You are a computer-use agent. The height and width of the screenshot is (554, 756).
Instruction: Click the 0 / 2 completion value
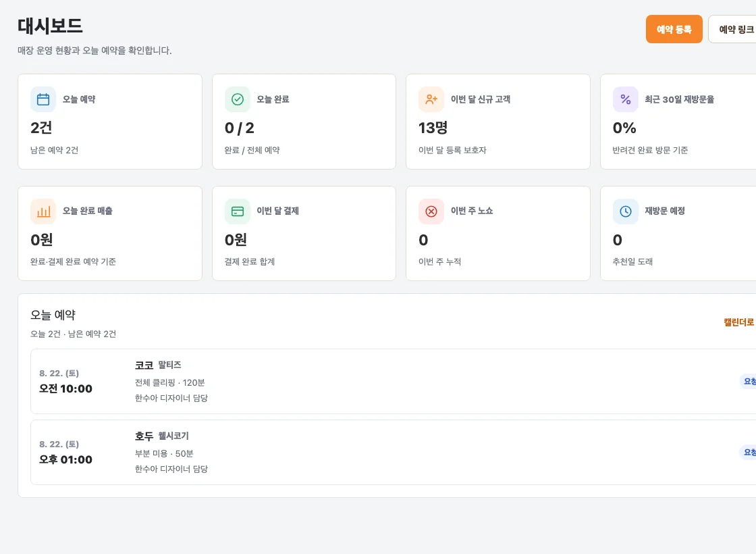point(239,128)
